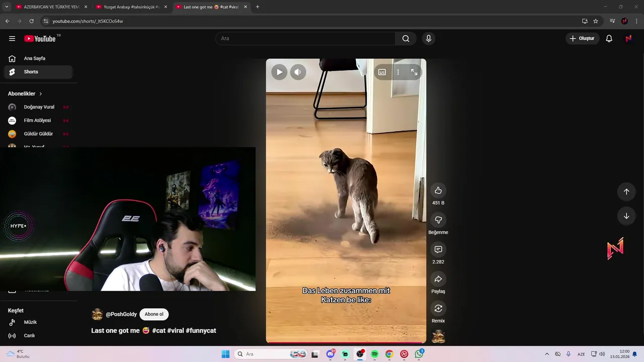The image size is (644, 362).
Task: Start voice search with the microphone
Action: tap(429, 39)
